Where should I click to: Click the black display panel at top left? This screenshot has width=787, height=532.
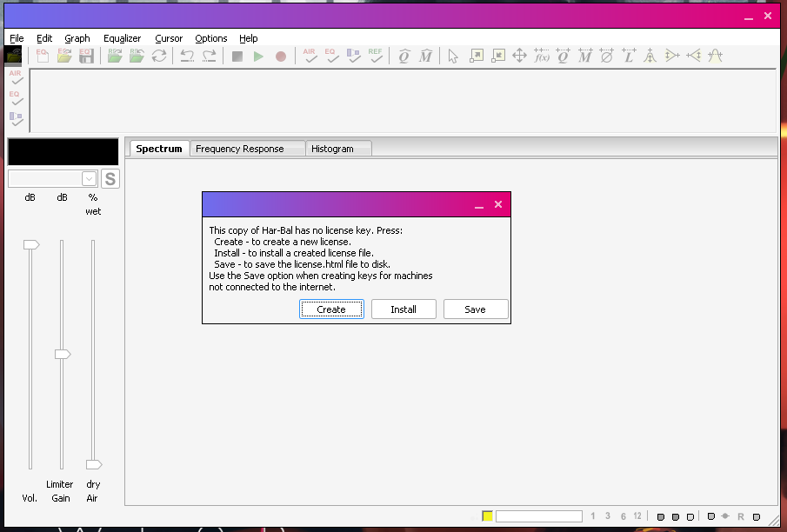(x=63, y=151)
